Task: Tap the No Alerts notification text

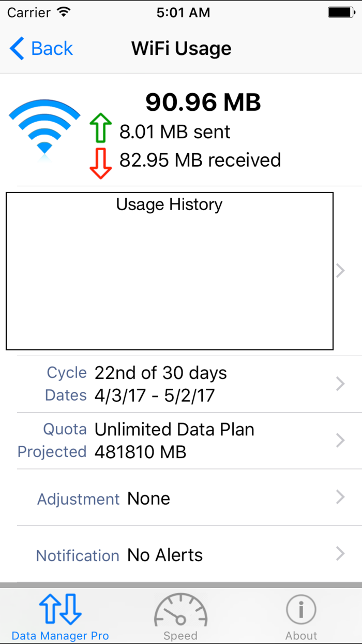Action: point(165,555)
